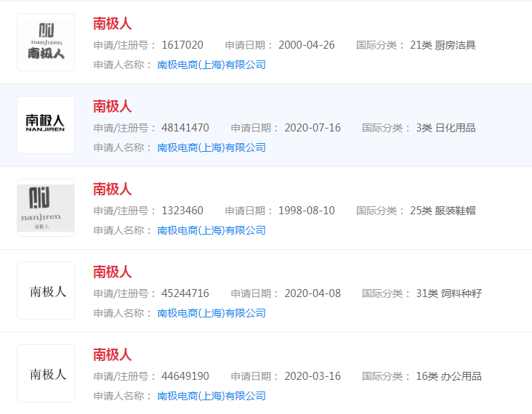Open 南极人 title for 31类 饲料种籽 entry
This screenshot has width=532, height=414.
113,272
